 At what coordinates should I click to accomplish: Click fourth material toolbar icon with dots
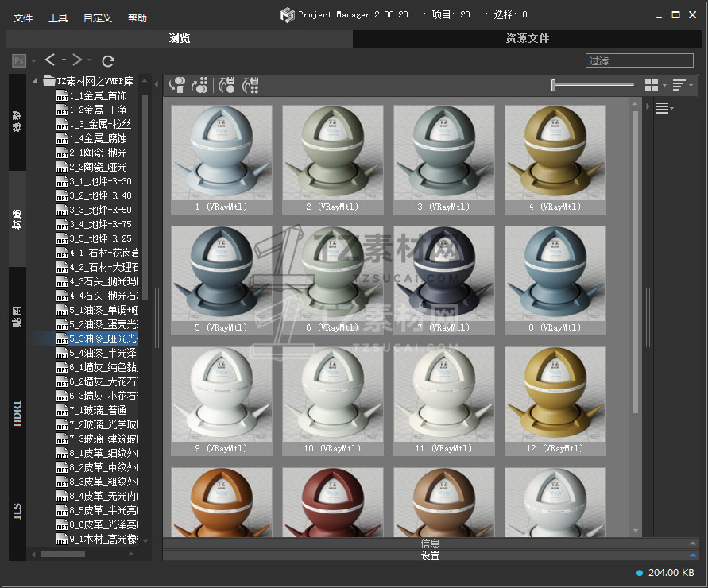(251, 85)
